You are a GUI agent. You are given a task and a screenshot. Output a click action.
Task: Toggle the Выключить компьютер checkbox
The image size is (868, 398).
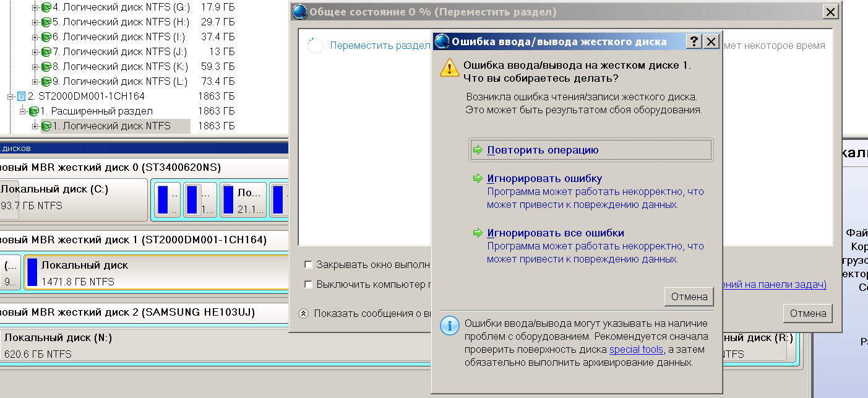(x=308, y=284)
